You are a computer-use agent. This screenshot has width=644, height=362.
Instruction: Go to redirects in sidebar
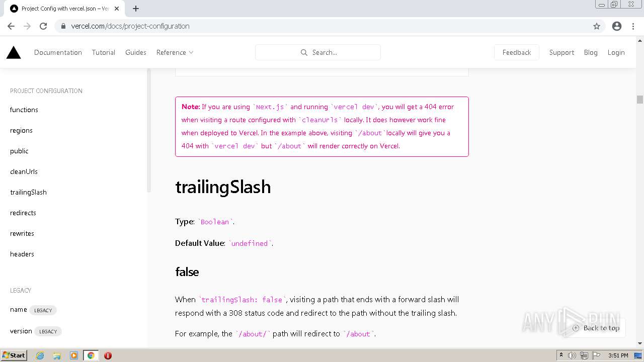[x=23, y=213]
